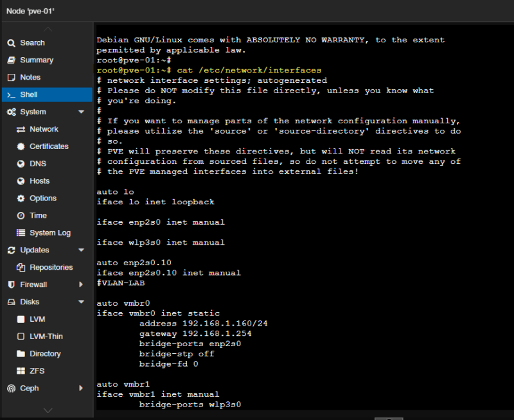Select Repositories under Updates
The width and height of the screenshot is (514, 420).
click(51, 268)
